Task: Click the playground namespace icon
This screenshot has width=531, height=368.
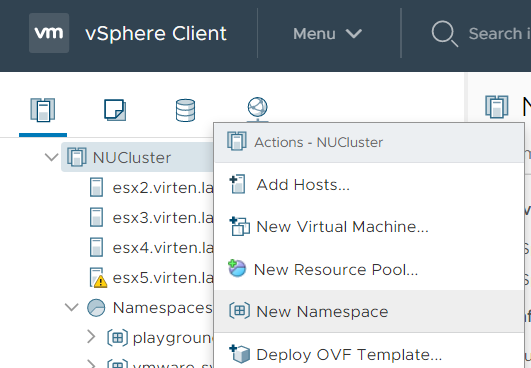Action: [118, 338]
